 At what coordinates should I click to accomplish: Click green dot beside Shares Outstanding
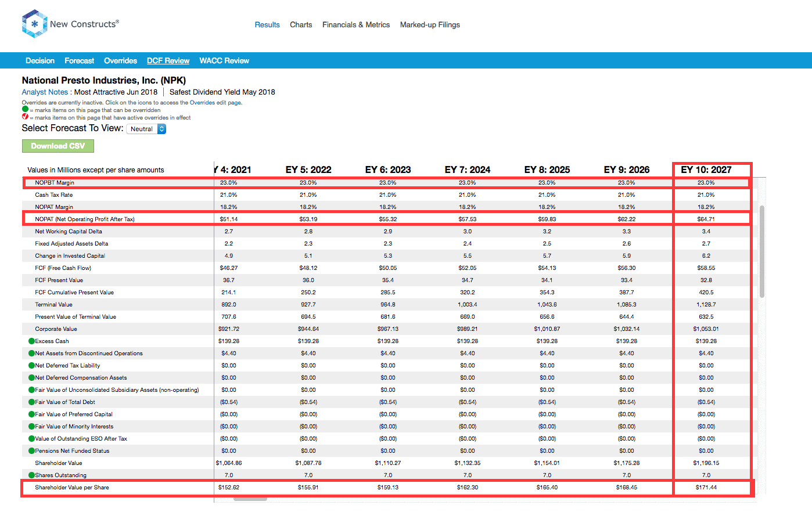click(x=31, y=475)
